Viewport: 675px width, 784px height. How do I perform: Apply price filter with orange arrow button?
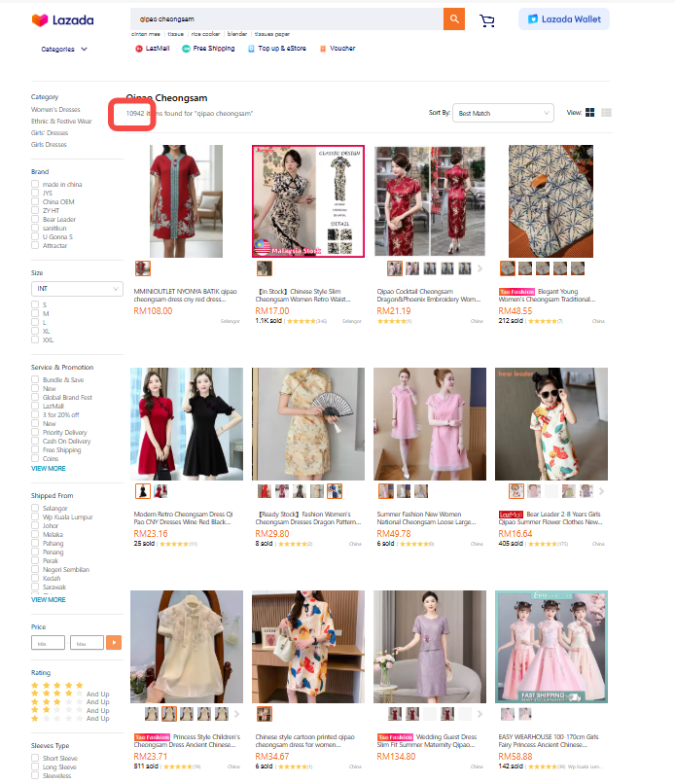115,643
